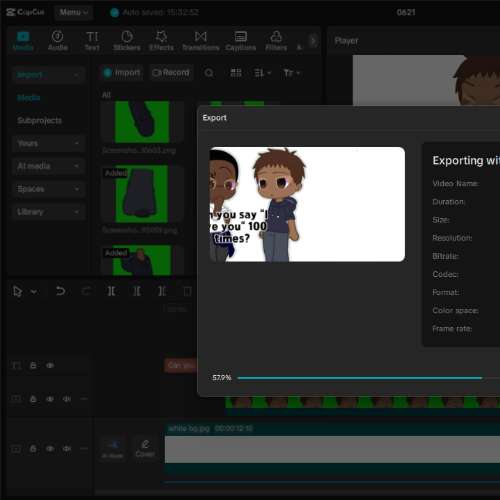Lock the middle video track

tap(33, 399)
